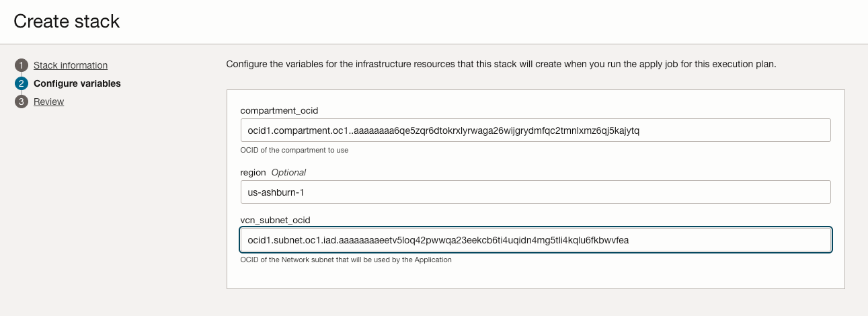868x316 pixels.
Task: Focus the compartment_ocid input field
Action: point(535,130)
